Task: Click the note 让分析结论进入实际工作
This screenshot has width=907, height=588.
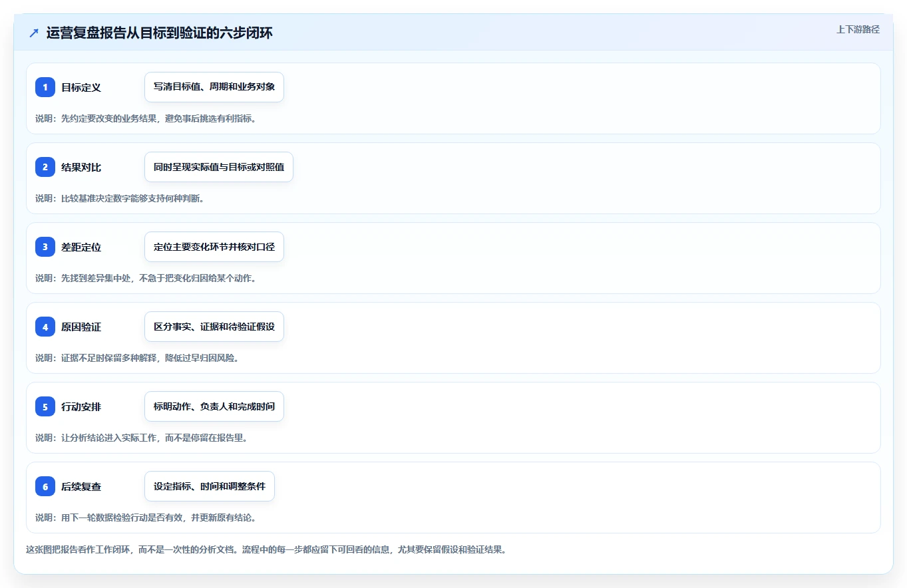Action: point(142,438)
